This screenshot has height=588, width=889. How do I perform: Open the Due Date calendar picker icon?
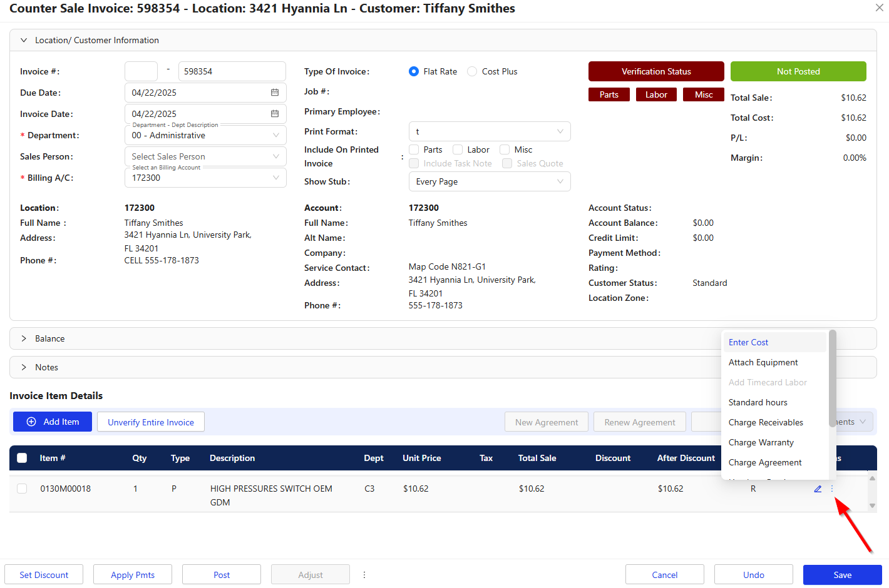275,93
